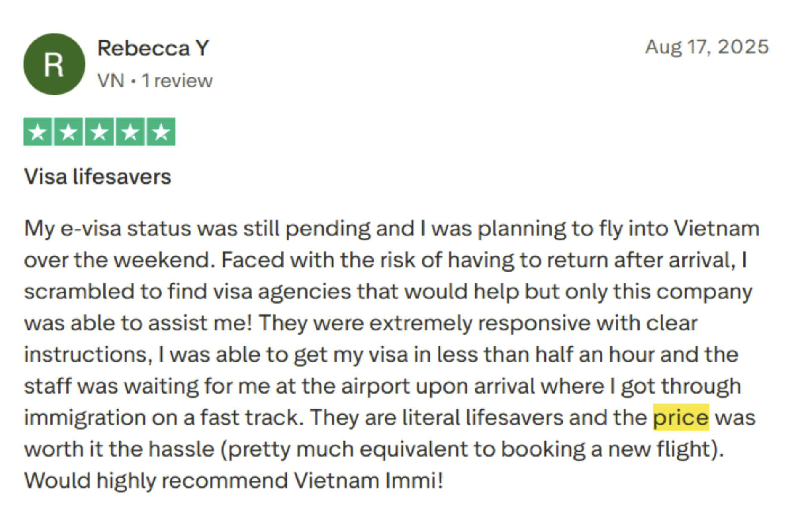Click the "1 review" count text
This screenshot has width=812, height=523.
tap(177, 81)
